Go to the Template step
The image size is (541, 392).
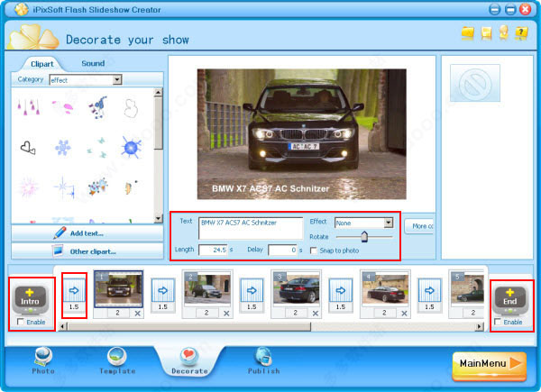coord(117,360)
